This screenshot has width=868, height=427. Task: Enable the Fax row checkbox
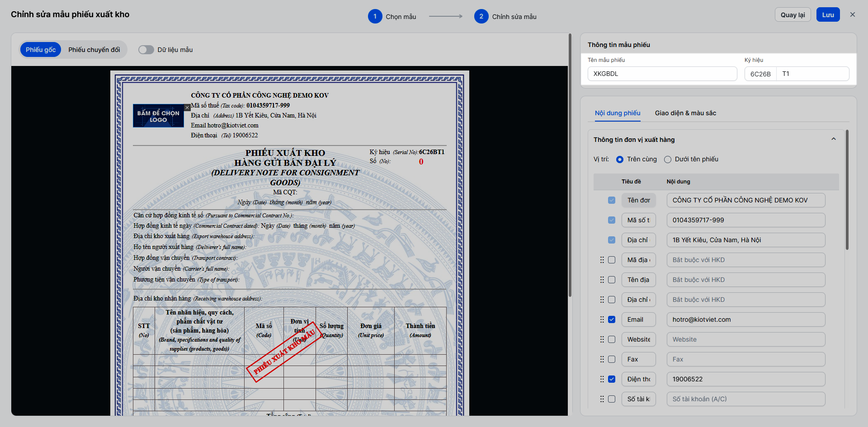(x=612, y=359)
